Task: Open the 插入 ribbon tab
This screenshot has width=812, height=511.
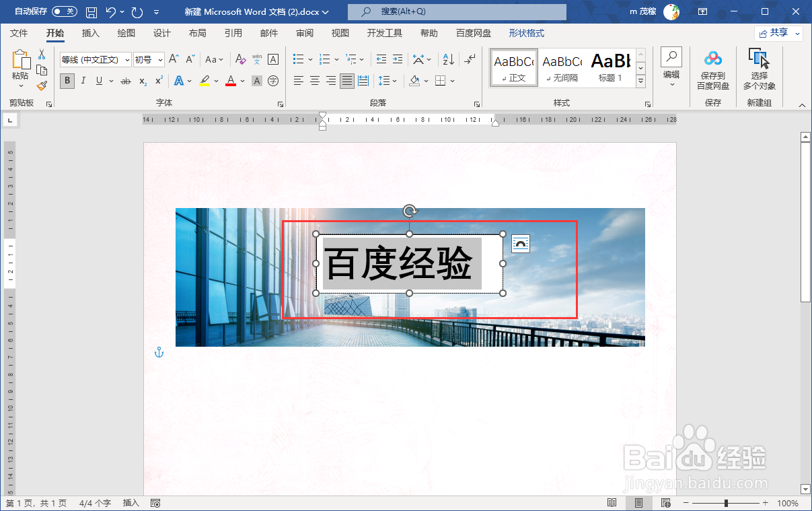Action: 90,32
